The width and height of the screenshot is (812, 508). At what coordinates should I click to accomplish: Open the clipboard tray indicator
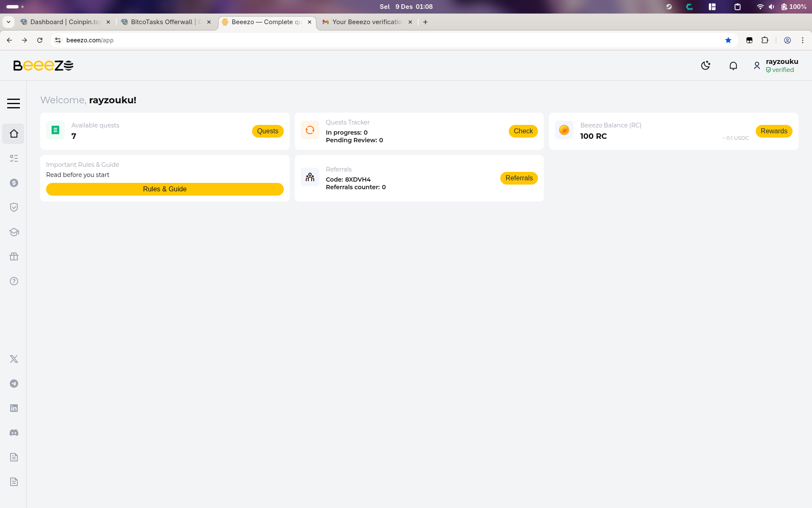[738, 7]
